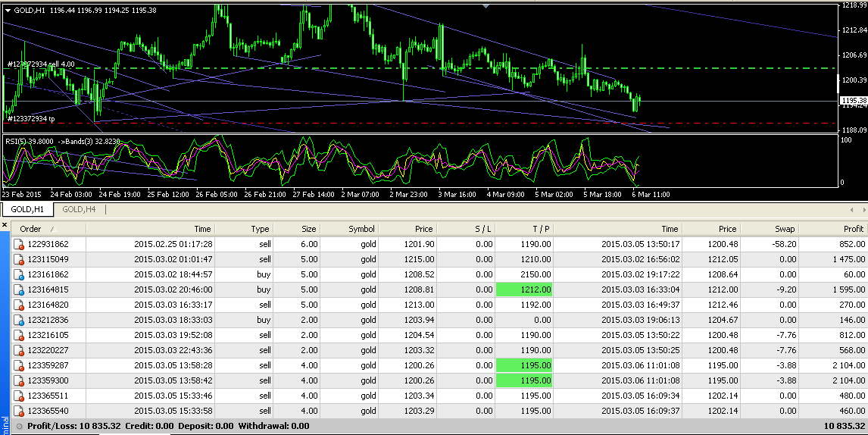Open the dropdown arrow before GOLD,H1 chart title
The image size is (868, 435).
point(8,11)
